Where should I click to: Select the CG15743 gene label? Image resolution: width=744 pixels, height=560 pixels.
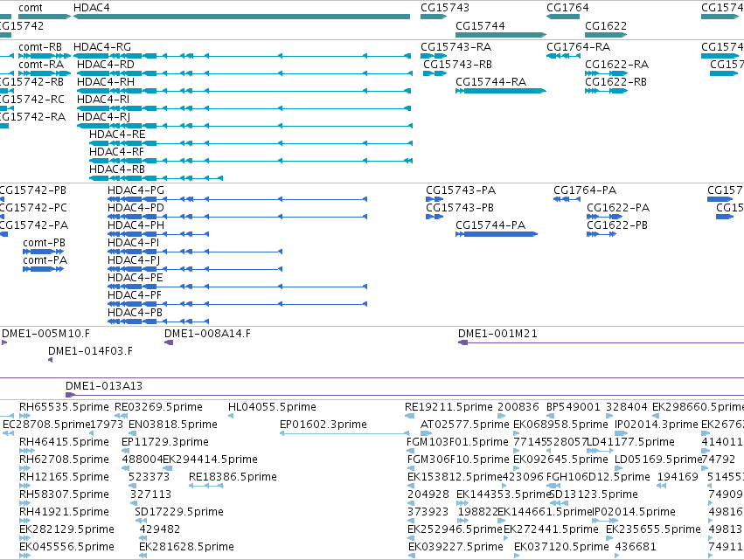[x=445, y=8]
